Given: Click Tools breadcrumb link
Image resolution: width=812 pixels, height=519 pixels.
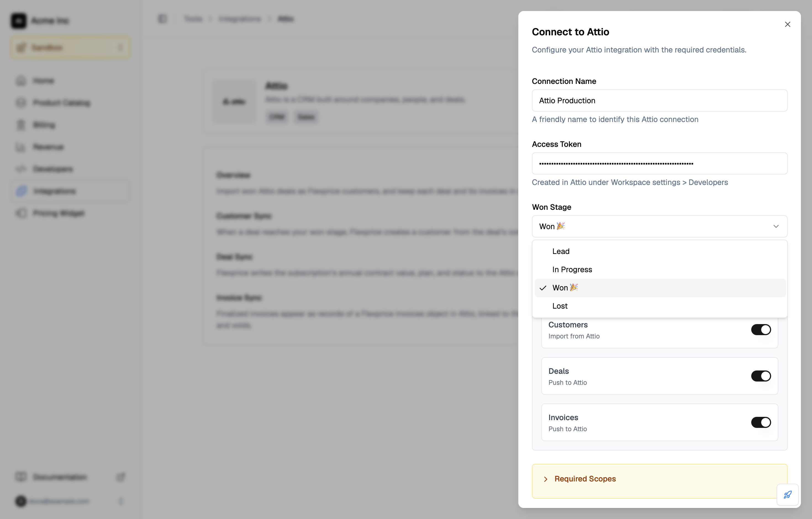Looking at the screenshot, I should 193,19.
